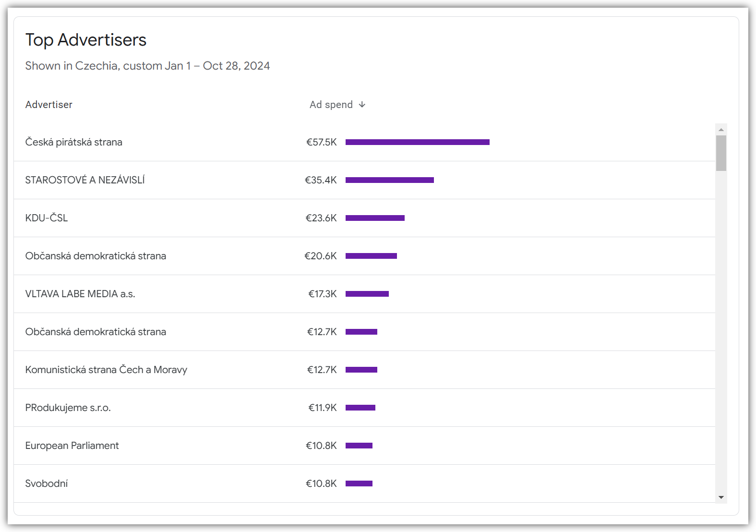Open the KDU-ČSL advertiser row
756x532 pixels.
click(x=364, y=218)
